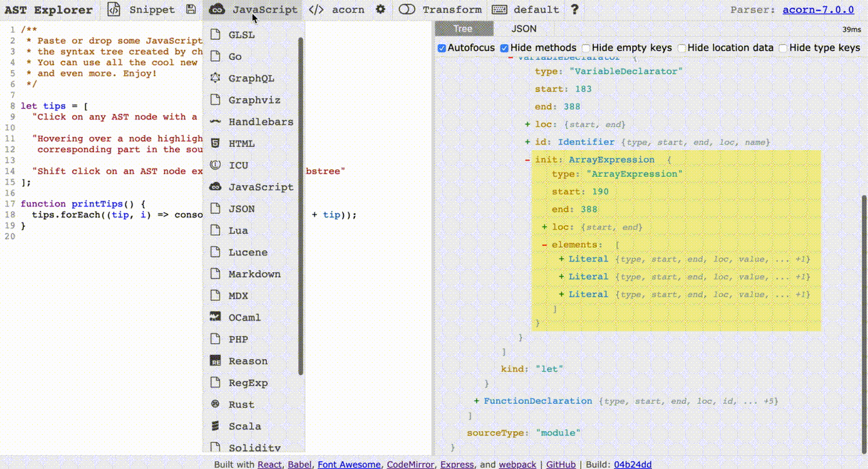Select the OCaml language icon
The image size is (868, 469).
(215, 317)
